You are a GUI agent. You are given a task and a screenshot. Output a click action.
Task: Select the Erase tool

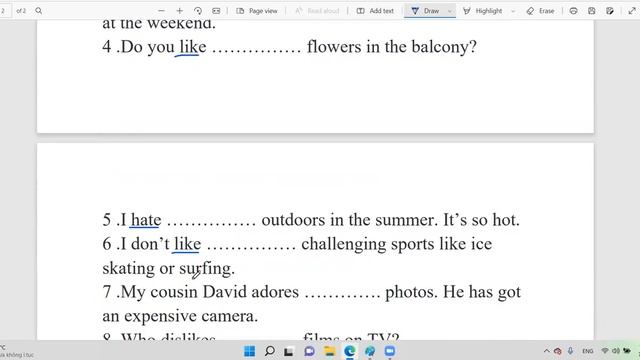[x=540, y=11]
